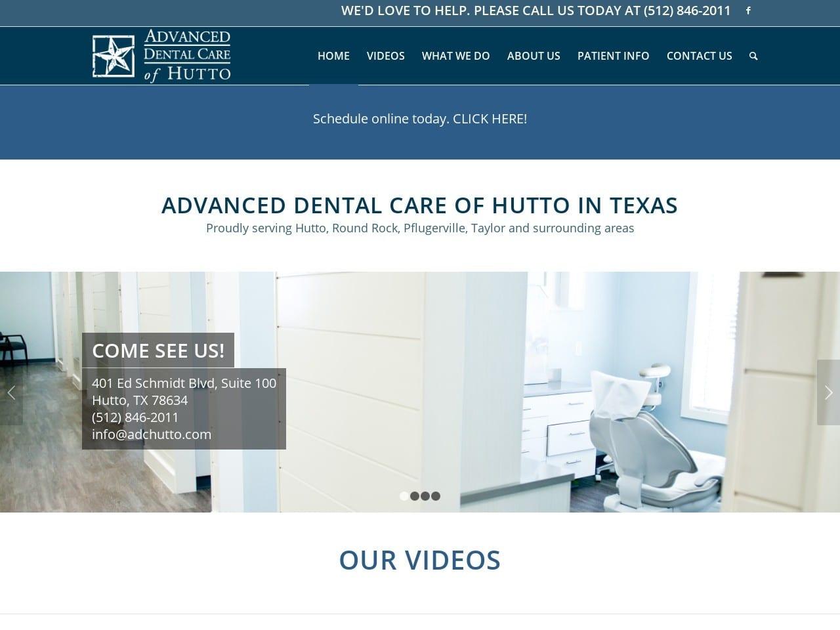Click the Hutto, TX 78634 text line

pyautogui.click(x=140, y=400)
